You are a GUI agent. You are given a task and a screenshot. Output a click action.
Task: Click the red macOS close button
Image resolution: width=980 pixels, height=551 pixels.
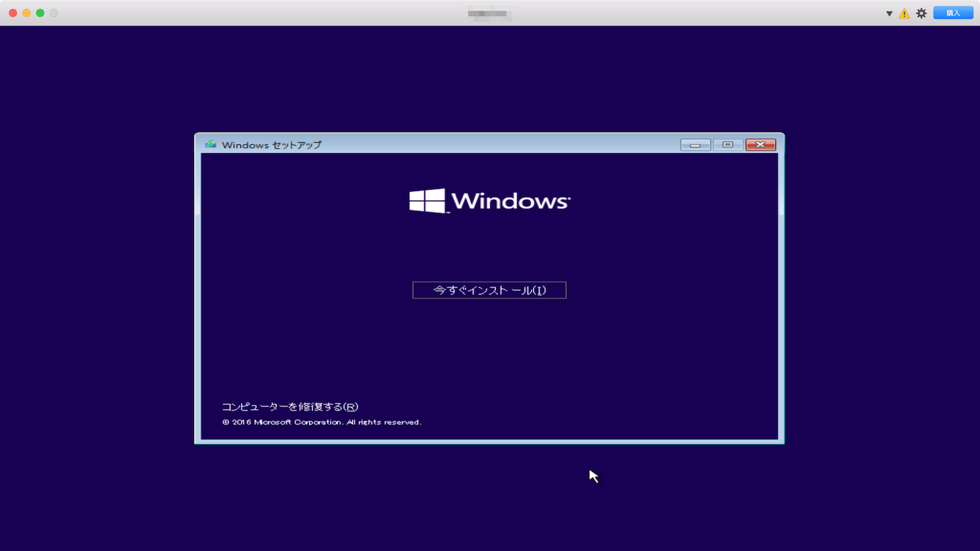13,13
